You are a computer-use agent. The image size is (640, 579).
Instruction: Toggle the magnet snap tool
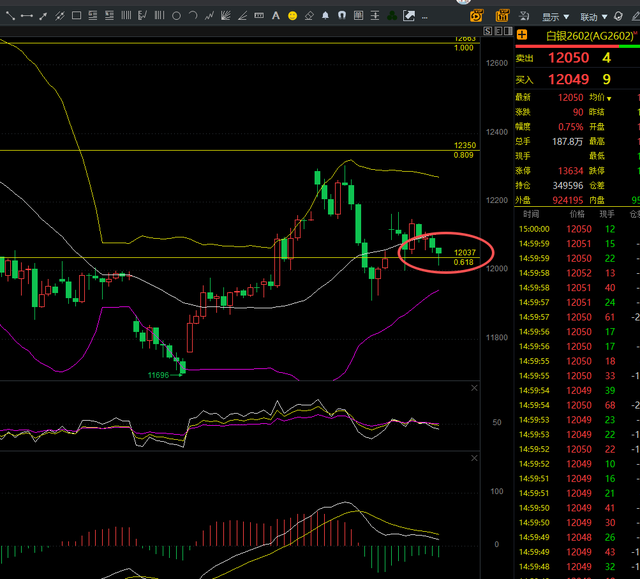(342, 16)
